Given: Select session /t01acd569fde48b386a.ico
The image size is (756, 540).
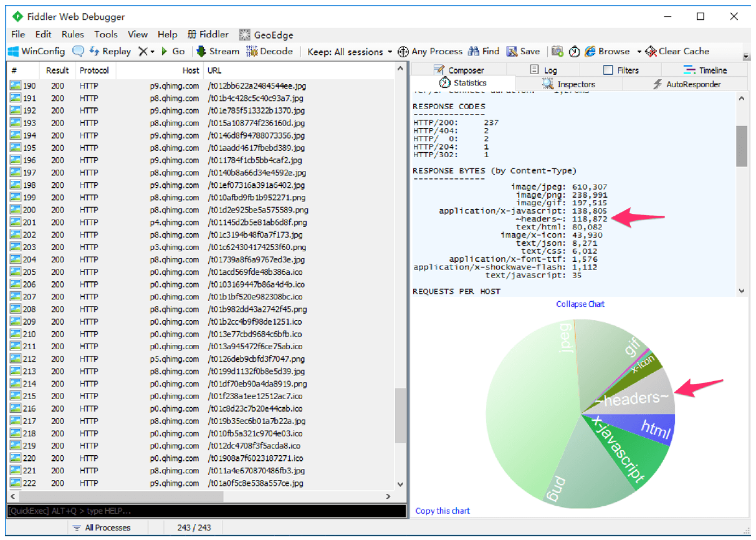Looking at the screenshot, I should click(201, 272).
